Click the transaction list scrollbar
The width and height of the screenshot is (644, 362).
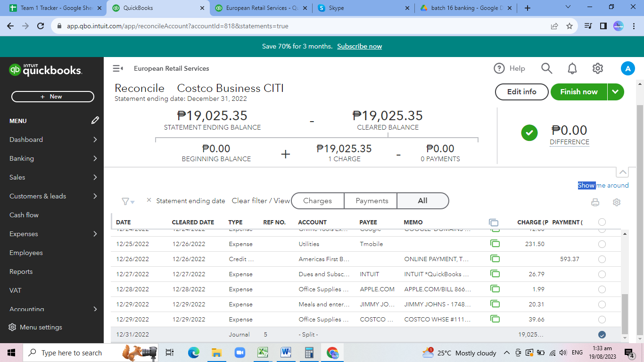[x=625, y=313]
